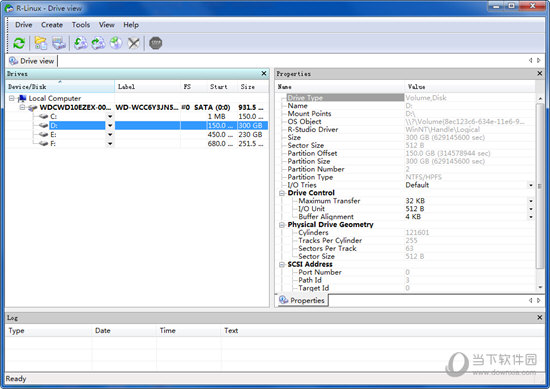This screenshot has width=550, height=389.
Task: Click the Mount Points property name
Action: 309,114
